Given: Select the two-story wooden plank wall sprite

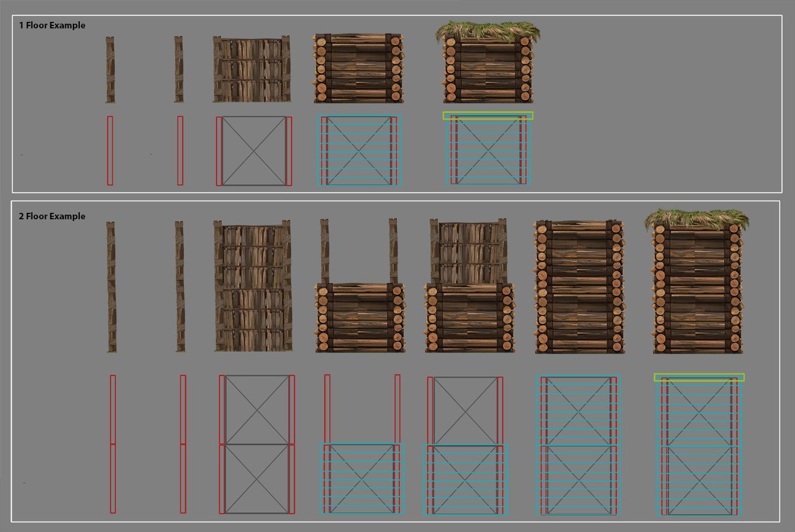Looking at the screenshot, I should [253, 286].
